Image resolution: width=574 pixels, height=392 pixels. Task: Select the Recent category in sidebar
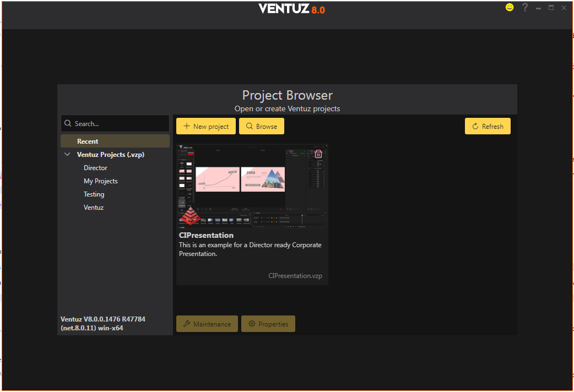coord(88,141)
